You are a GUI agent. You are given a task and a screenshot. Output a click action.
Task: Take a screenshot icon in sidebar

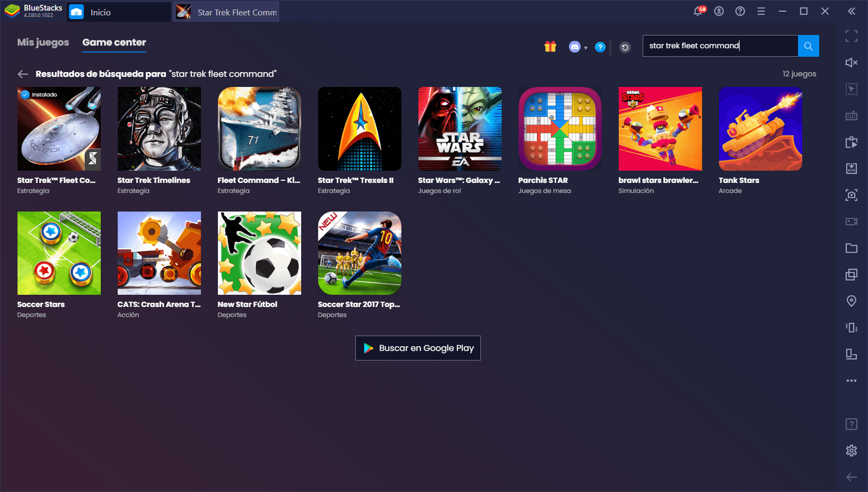[852, 195]
